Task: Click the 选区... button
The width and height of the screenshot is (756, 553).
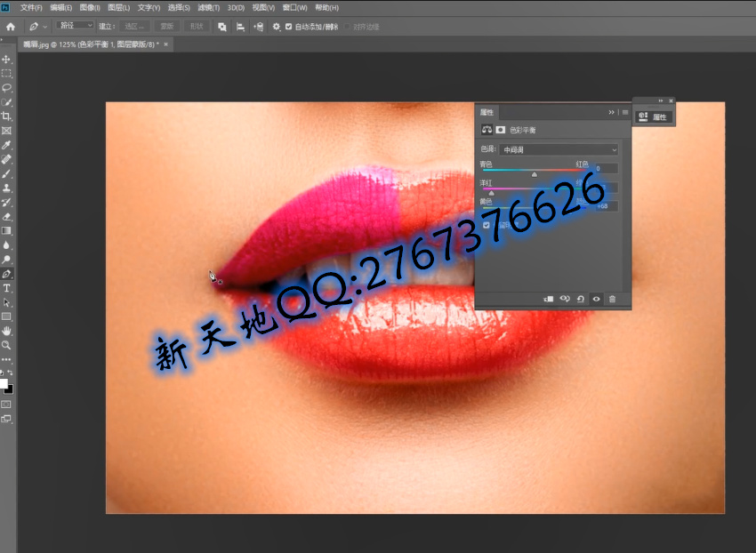Action: [x=136, y=27]
